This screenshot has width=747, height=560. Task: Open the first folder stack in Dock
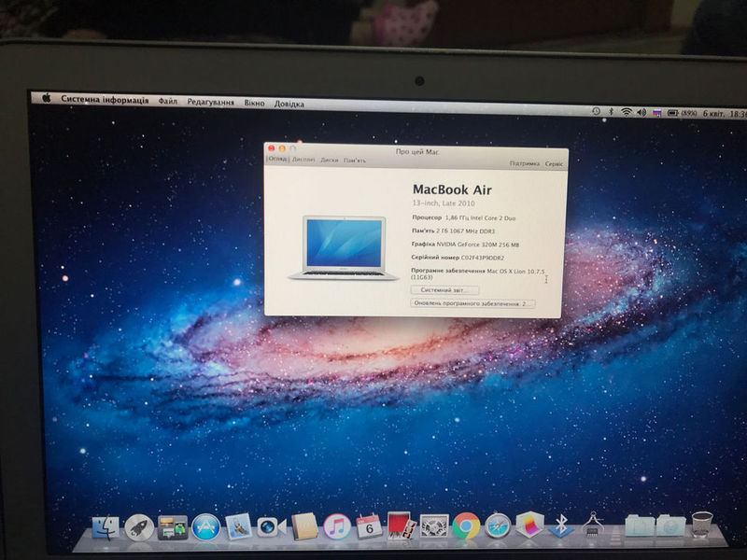[640, 525]
